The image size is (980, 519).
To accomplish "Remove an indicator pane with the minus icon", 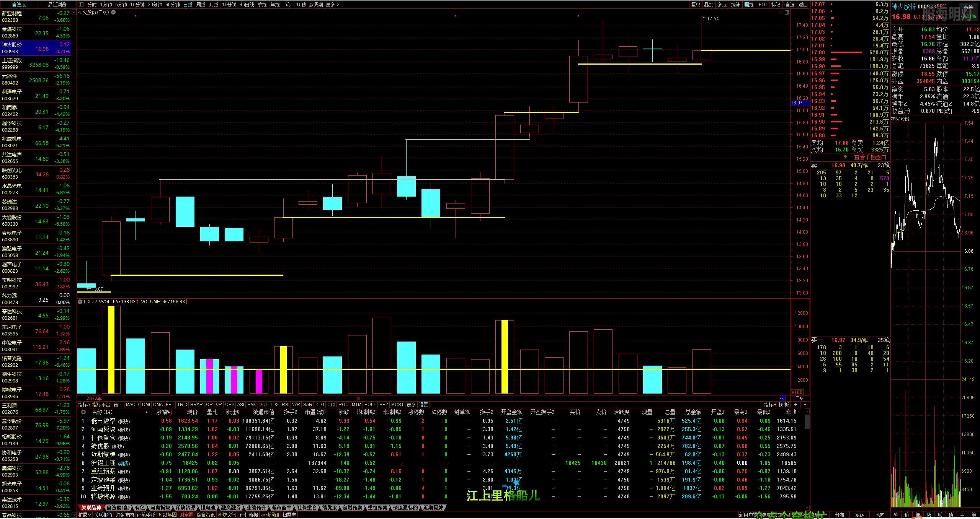I will pyautogui.click(x=805, y=405).
